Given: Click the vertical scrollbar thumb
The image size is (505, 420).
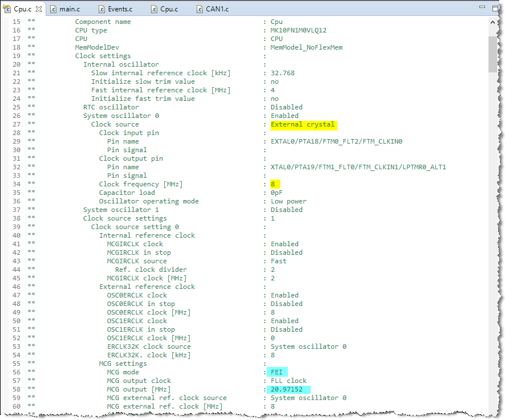Looking at the screenshot, I should [492, 54].
